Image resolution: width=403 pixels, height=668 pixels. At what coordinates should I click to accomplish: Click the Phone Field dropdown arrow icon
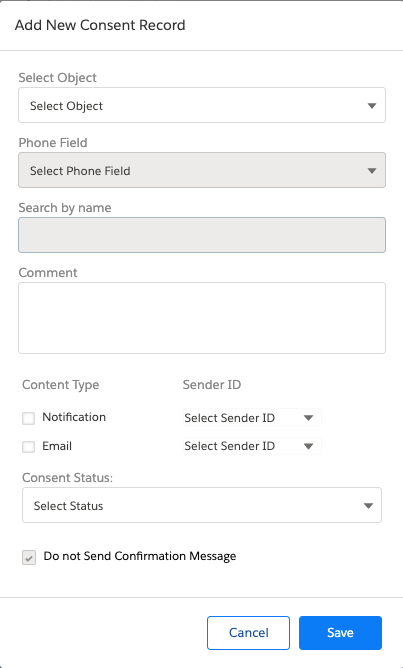pyautogui.click(x=371, y=171)
